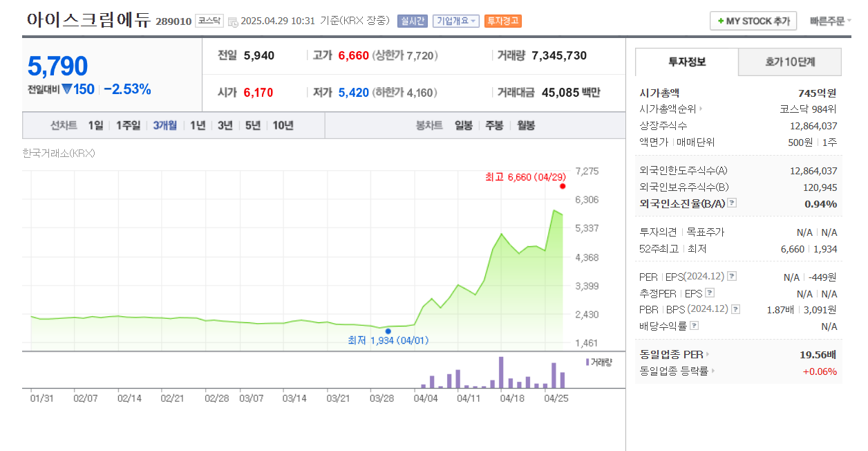Click the 저가 value 5,420
Viewport: 868px width, 451px height.
[354, 92]
